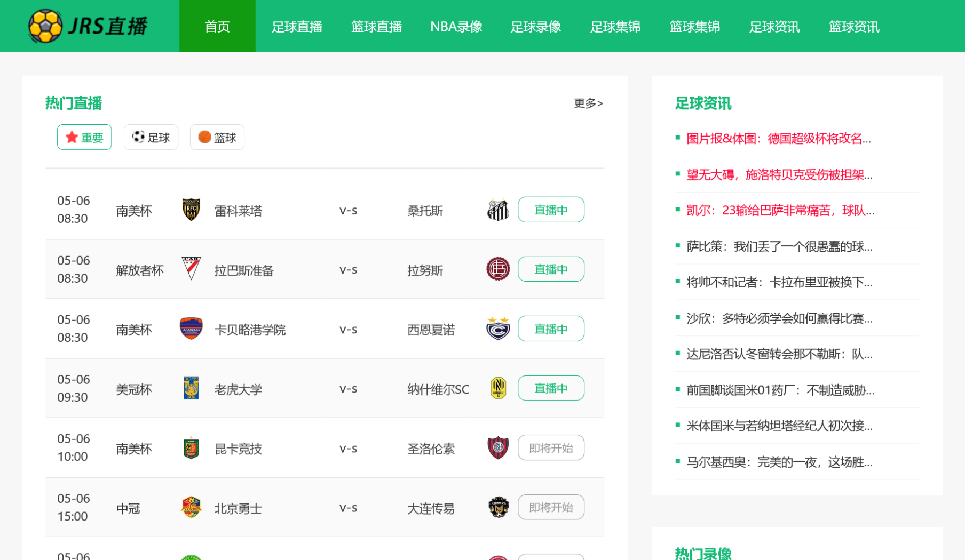Click the 西恩夏诺 team crest
Image resolution: width=965 pixels, height=560 pixels.
498,329
